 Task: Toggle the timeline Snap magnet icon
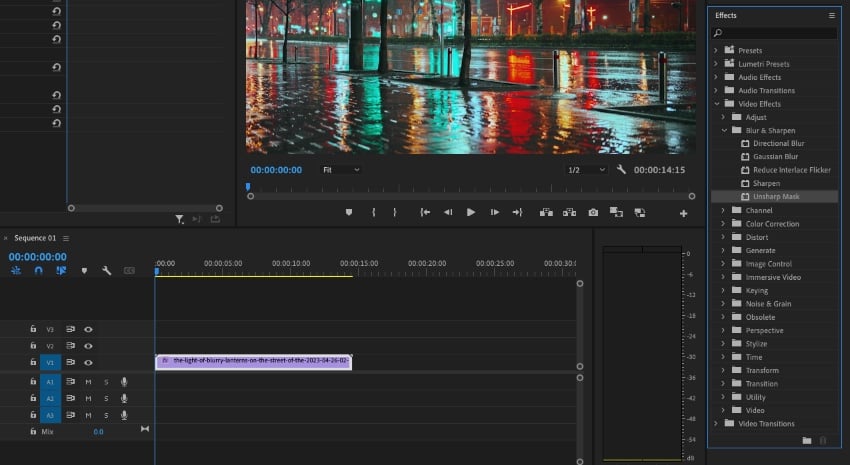(x=39, y=271)
